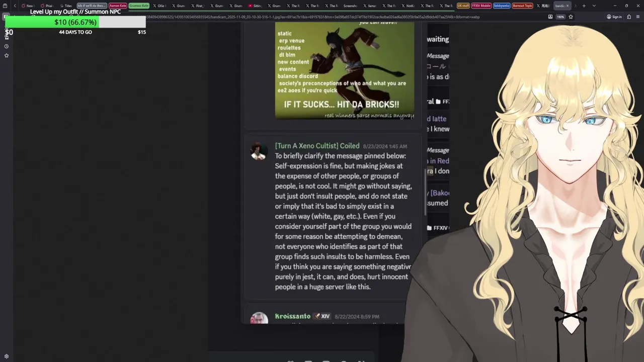Click the '[Turn A Xeno Cultist] Coiled' username
Image resolution: width=644 pixels, height=362 pixels.
click(317, 146)
